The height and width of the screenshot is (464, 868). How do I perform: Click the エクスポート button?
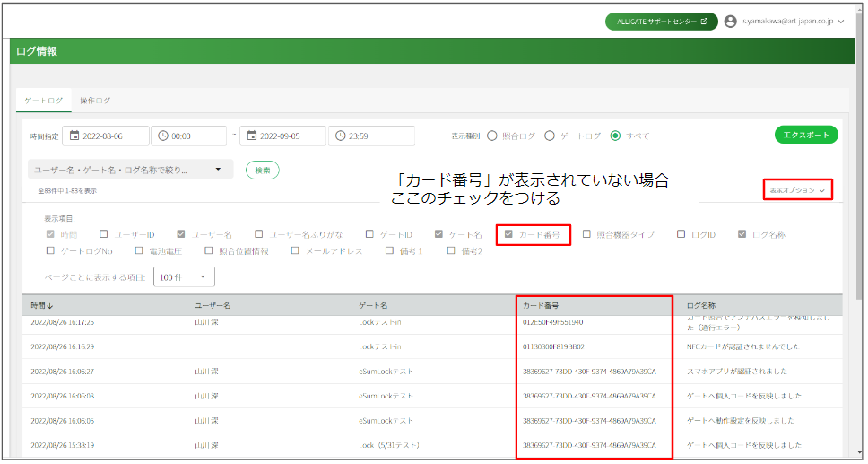point(806,135)
